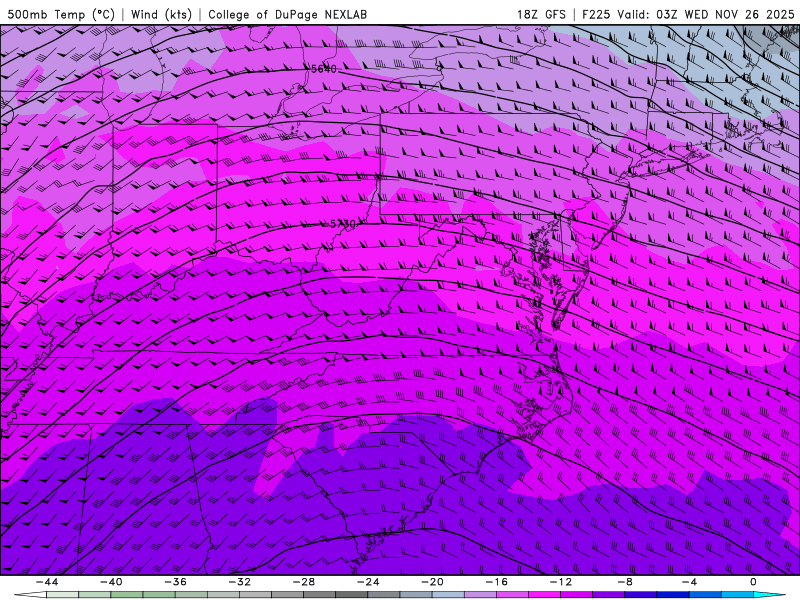Click the -32 color bar tick label
Image resolution: width=800 pixels, height=600 pixels.
tap(240, 582)
